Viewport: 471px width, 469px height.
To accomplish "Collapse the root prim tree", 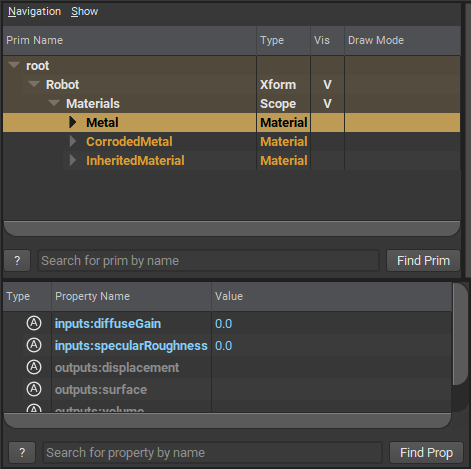I will pos(14,65).
